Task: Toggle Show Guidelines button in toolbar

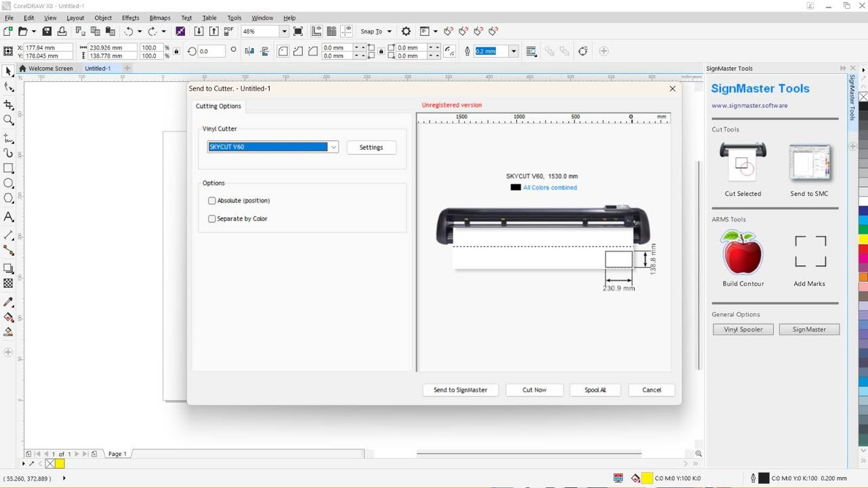Action: pyautogui.click(x=346, y=31)
